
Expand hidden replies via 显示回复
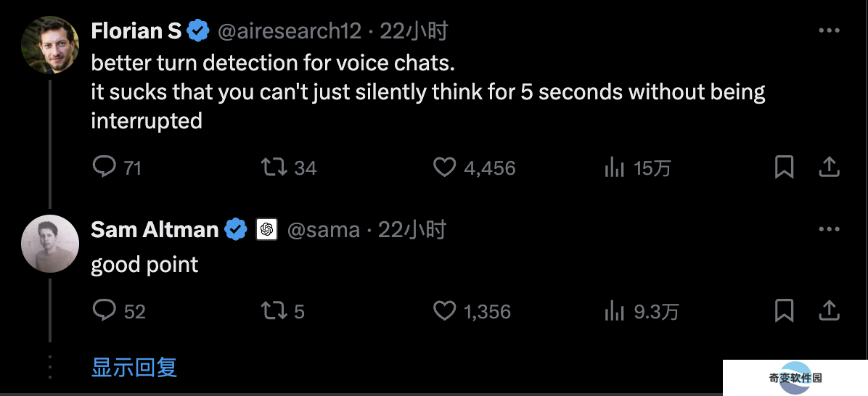pyautogui.click(x=134, y=367)
